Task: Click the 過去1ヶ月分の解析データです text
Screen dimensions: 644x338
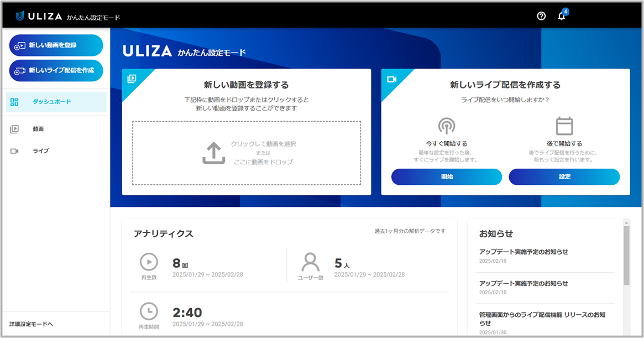Action: pos(410,231)
